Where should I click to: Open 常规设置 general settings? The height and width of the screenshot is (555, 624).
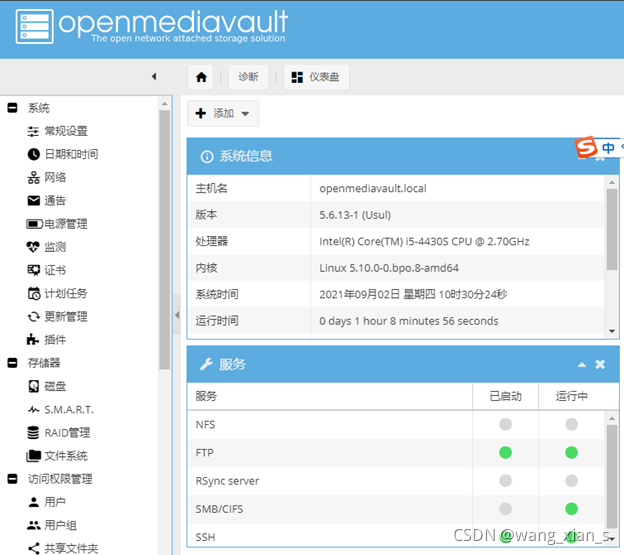click(66, 131)
